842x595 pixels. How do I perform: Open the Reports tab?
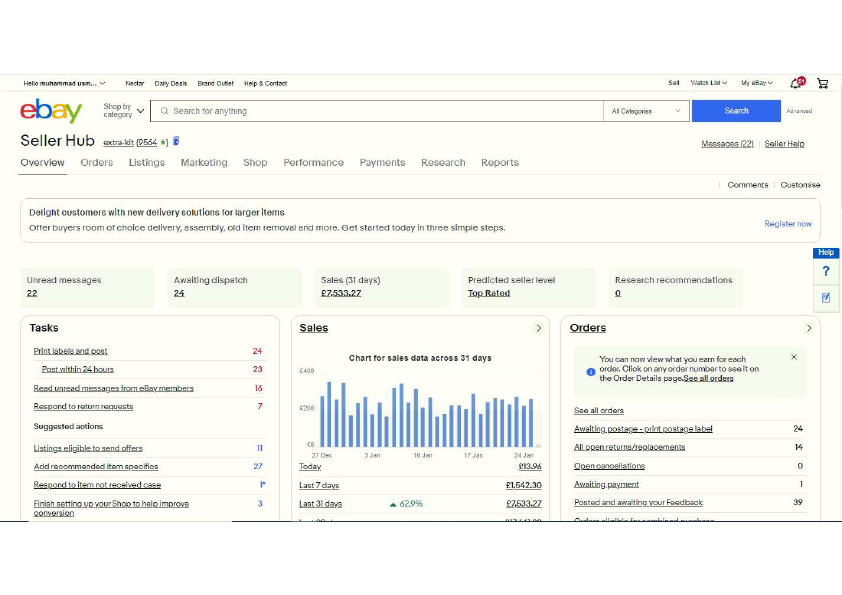(500, 163)
